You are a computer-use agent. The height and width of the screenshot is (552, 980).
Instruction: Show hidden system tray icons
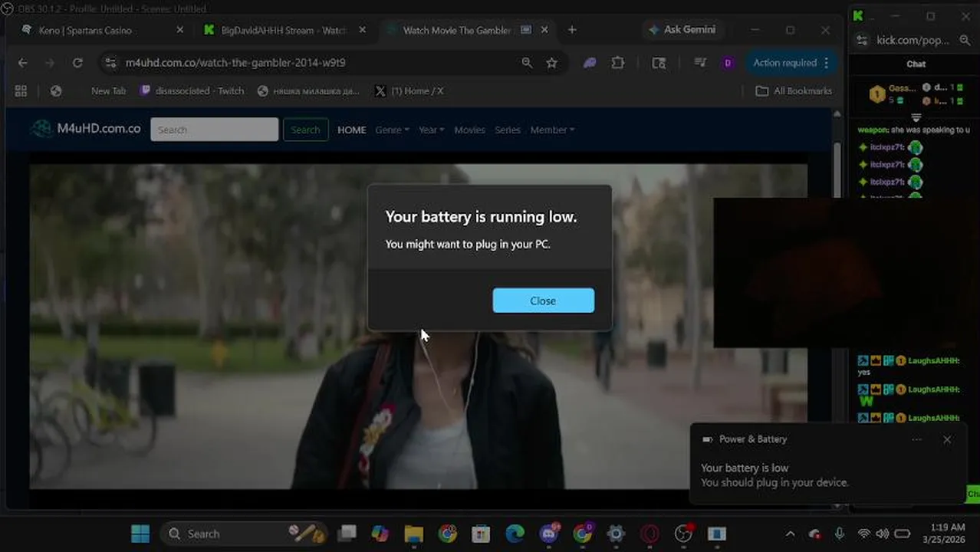coord(791,534)
